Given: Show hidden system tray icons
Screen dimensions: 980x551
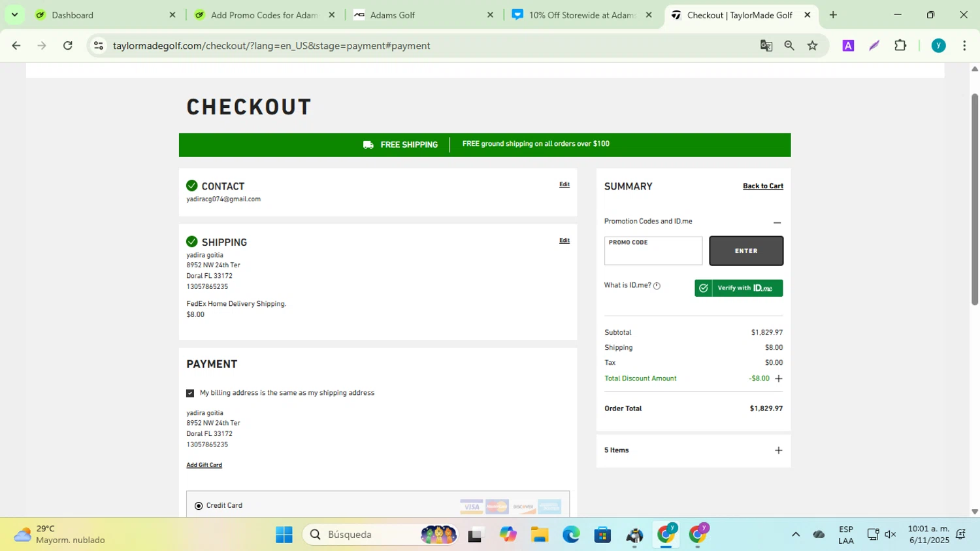Looking at the screenshot, I should pyautogui.click(x=796, y=535).
